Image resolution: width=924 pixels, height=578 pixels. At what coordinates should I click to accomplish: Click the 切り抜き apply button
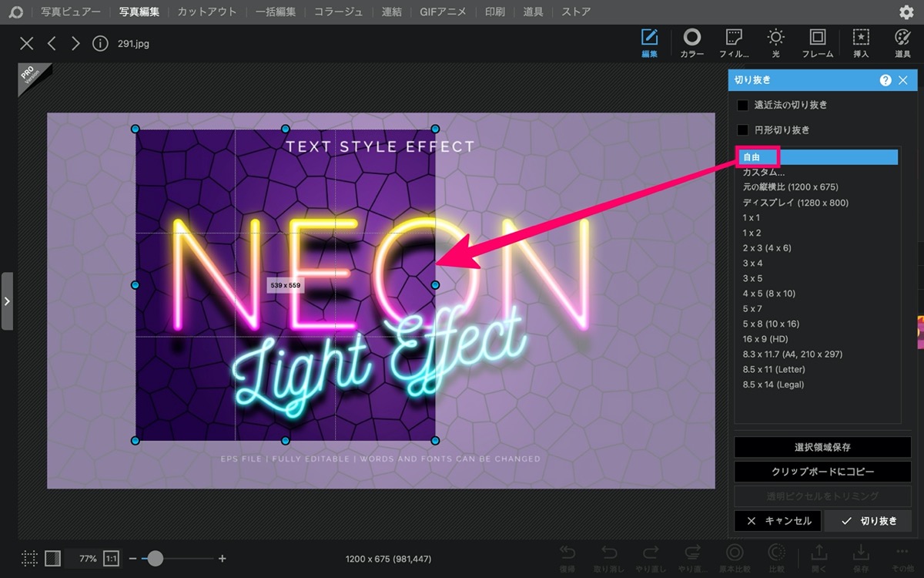(868, 521)
